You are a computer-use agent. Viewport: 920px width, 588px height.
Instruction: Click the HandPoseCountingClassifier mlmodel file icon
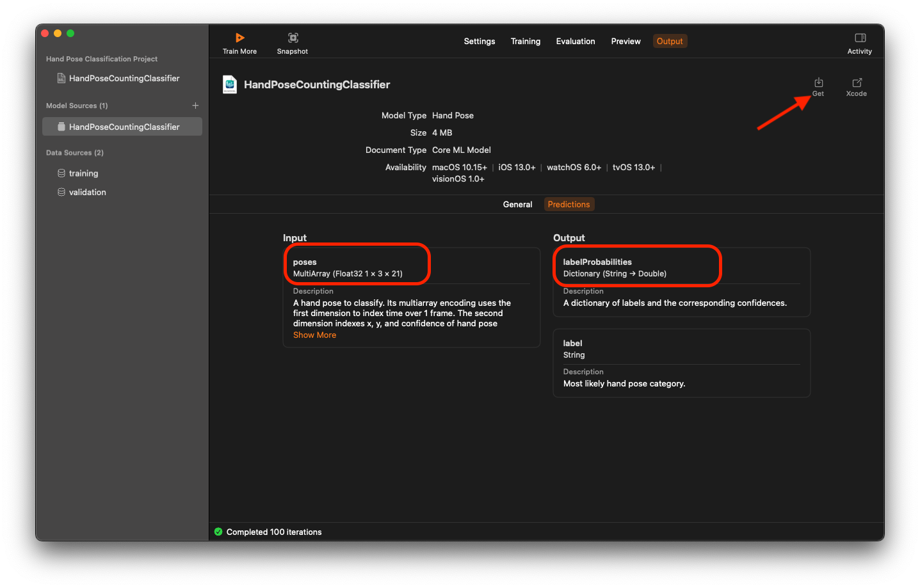(x=230, y=84)
